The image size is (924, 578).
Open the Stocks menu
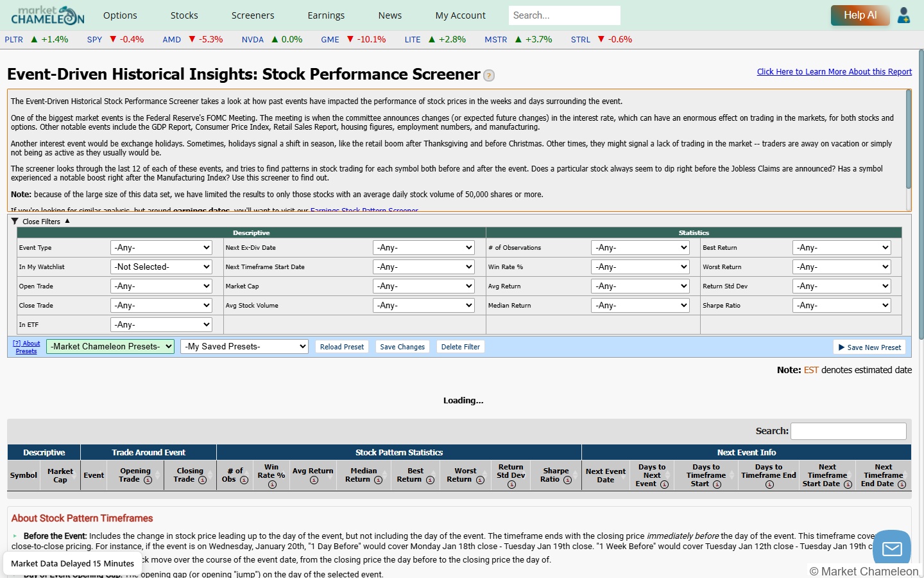(184, 15)
